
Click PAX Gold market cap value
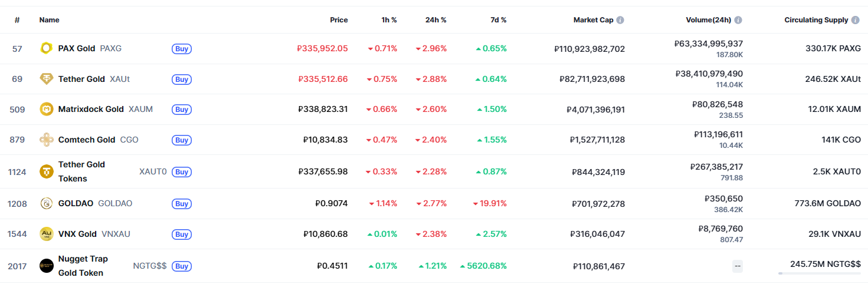click(589, 49)
